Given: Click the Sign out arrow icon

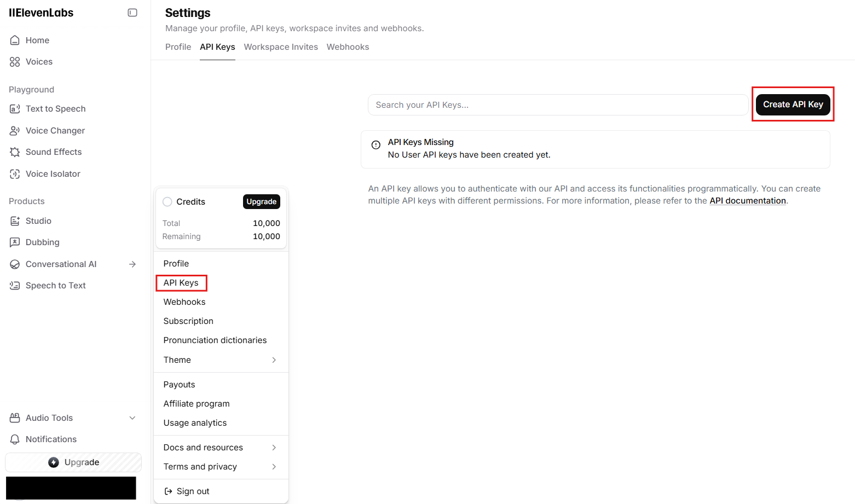Looking at the screenshot, I should click(x=169, y=491).
